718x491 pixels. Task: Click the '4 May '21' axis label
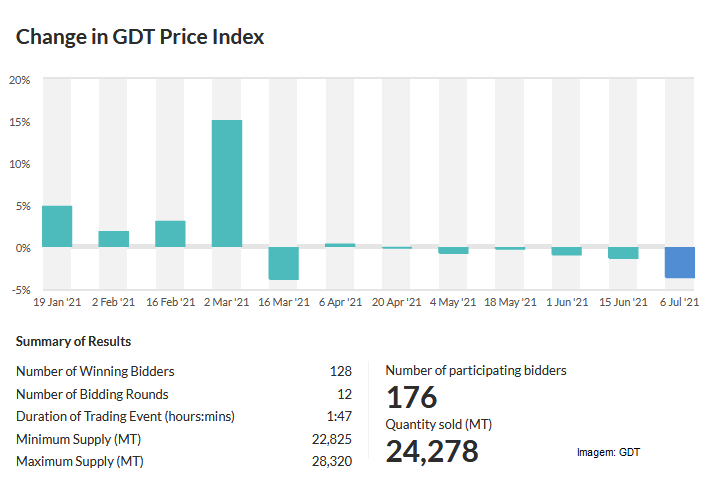click(x=453, y=302)
